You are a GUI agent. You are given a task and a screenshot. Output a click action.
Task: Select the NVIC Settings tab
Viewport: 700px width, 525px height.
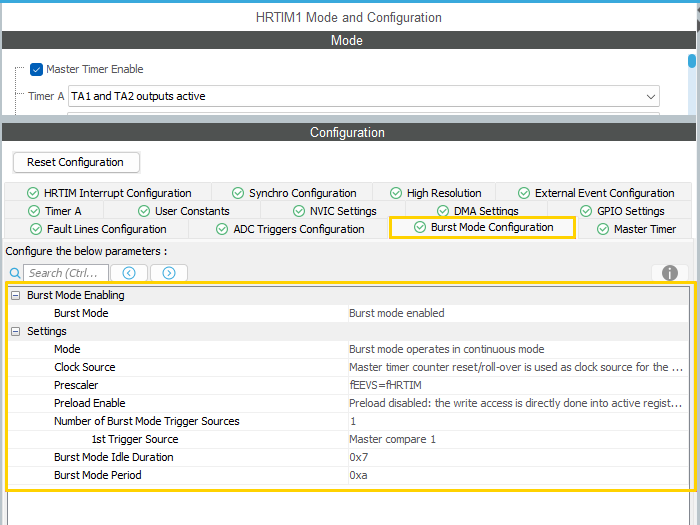coord(334,211)
